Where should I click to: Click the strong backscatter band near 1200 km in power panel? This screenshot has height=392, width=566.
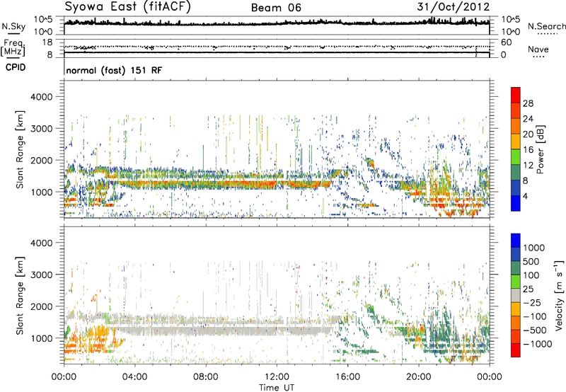[x=224, y=184]
